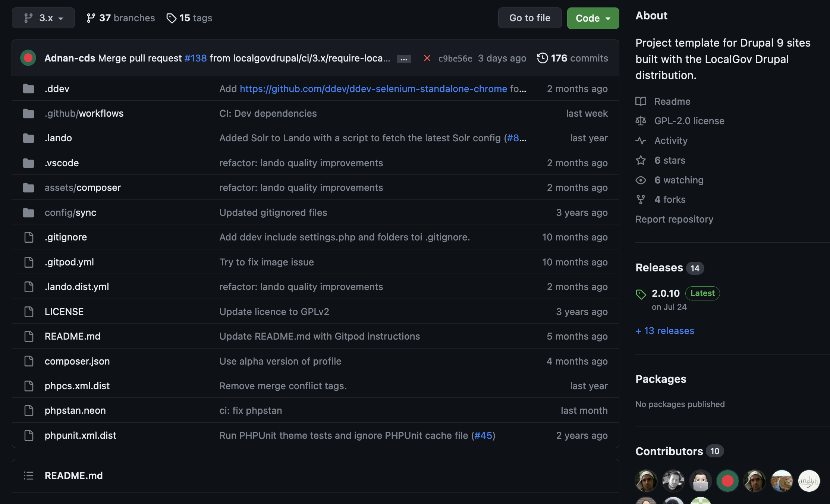The image size is (830, 504).
Task: Open the assets/composer folder
Action: point(83,188)
